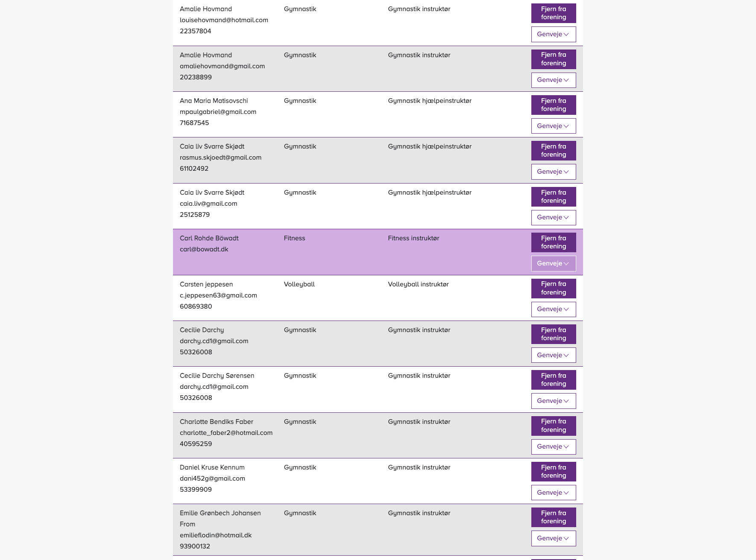Viewport: 756px width, 560px height.
Task: Open Genveje dropdown for Carl Rohde Böwadt
Action: [x=554, y=263]
